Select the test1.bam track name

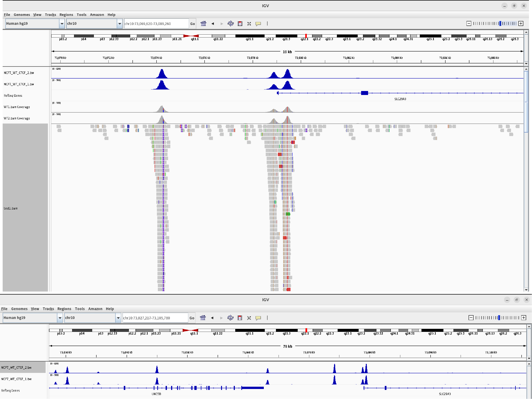point(11,208)
